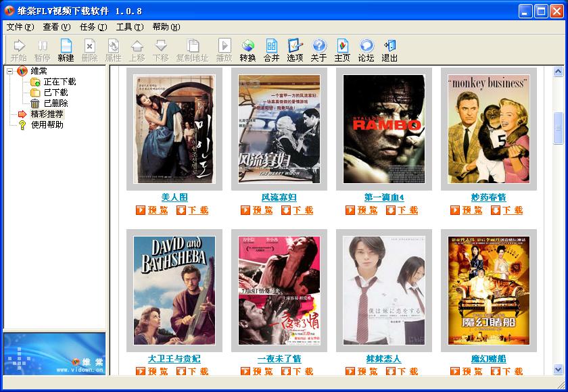Viewport: 568px width, 392px height.
Task: Open the 美人图 title link
Action: point(174,197)
